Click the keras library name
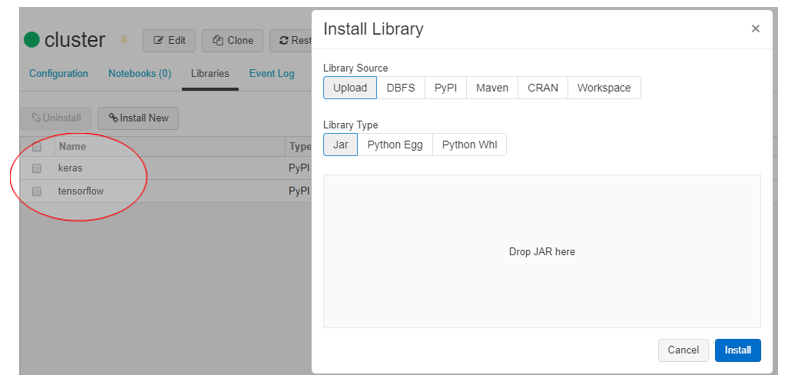Screen dimensions: 799x385 pyautogui.click(x=70, y=168)
